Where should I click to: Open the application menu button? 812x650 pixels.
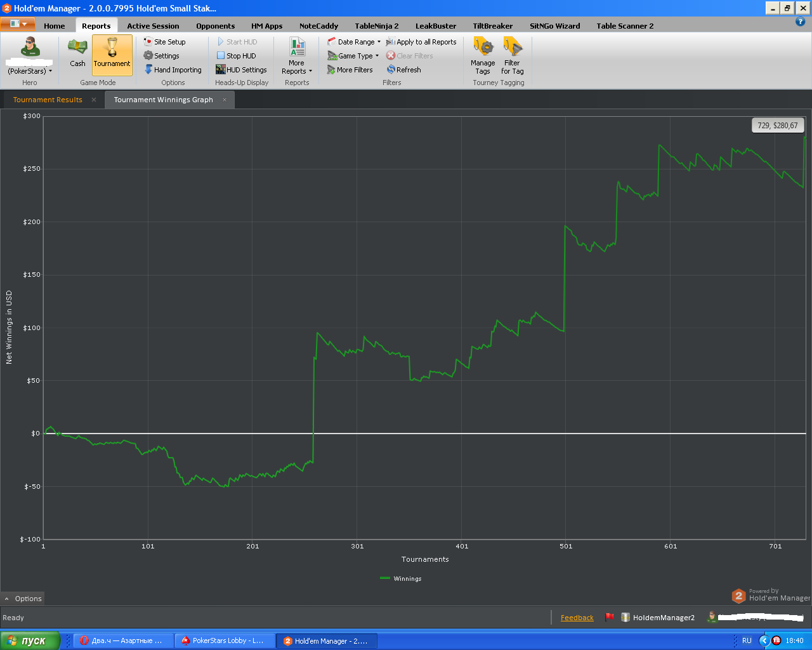point(18,24)
